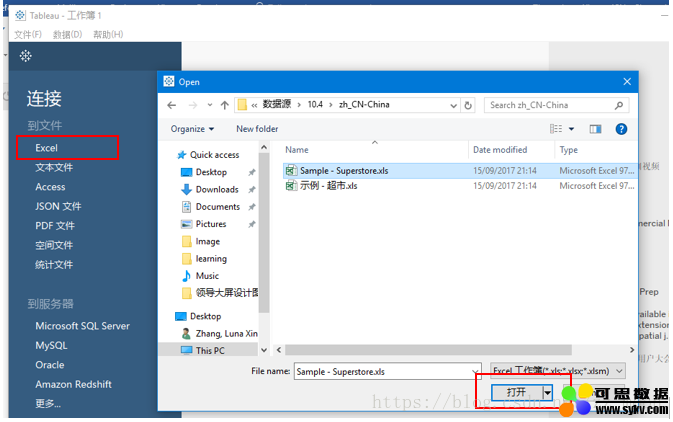Click the horizontal scrollbar right arrow
The width and height of the screenshot is (673, 422).
632,350
